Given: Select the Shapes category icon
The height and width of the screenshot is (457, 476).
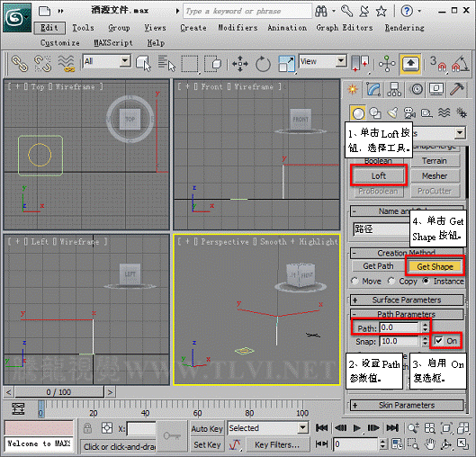Looking at the screenshot, I should (375, 113).
